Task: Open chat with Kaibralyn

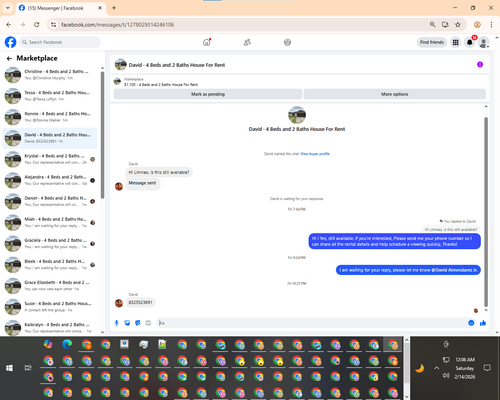Action: (x=50, y=328)
